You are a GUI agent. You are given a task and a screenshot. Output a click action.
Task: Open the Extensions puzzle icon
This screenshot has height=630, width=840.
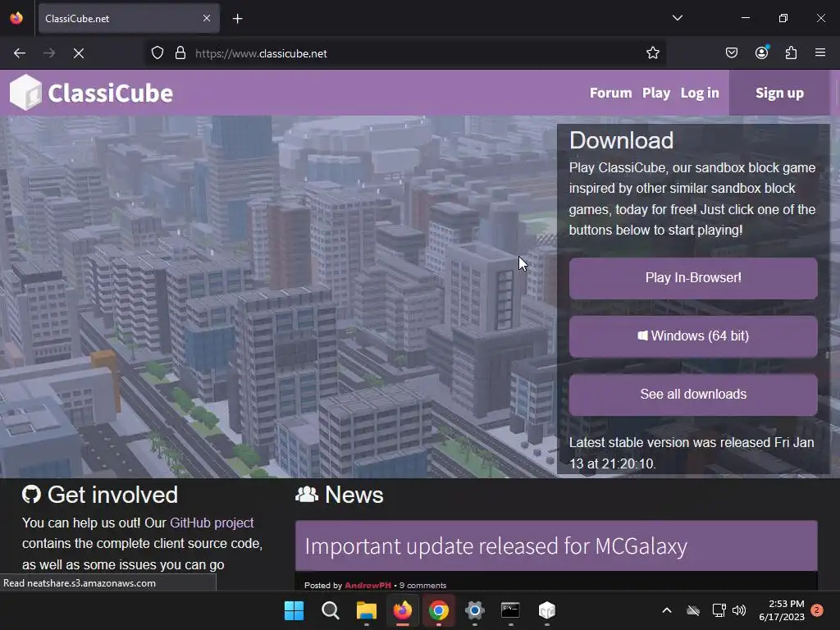click(792, 52)
